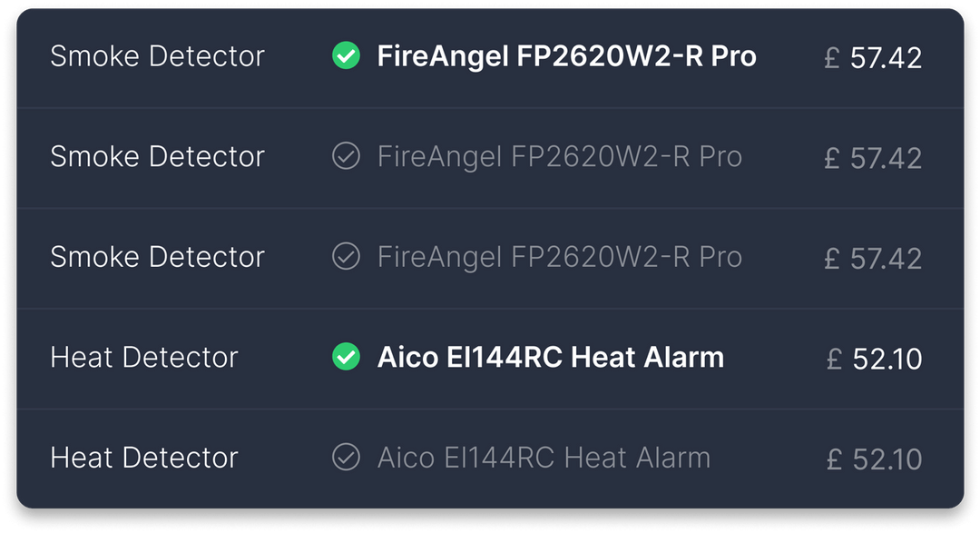Click the green checkmark beside Aico EI144RC Heat Alarm
The image size is (980, 533).
(x=346, y=358)
